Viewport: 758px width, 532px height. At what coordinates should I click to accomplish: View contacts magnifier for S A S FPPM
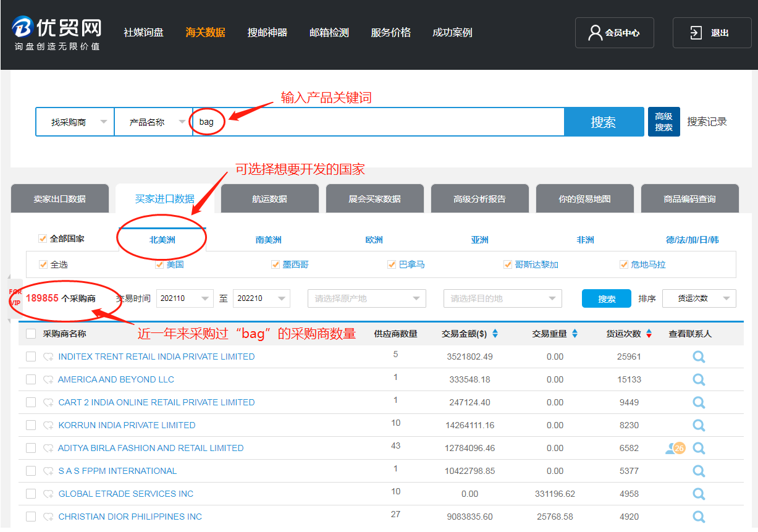pos(699,471)
